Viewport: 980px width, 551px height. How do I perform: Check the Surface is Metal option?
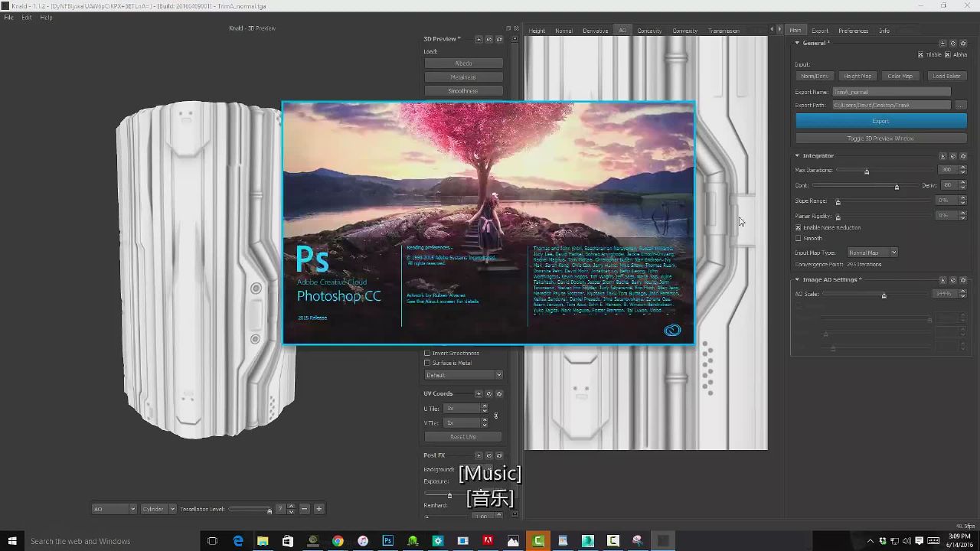(x=427, y=363)
